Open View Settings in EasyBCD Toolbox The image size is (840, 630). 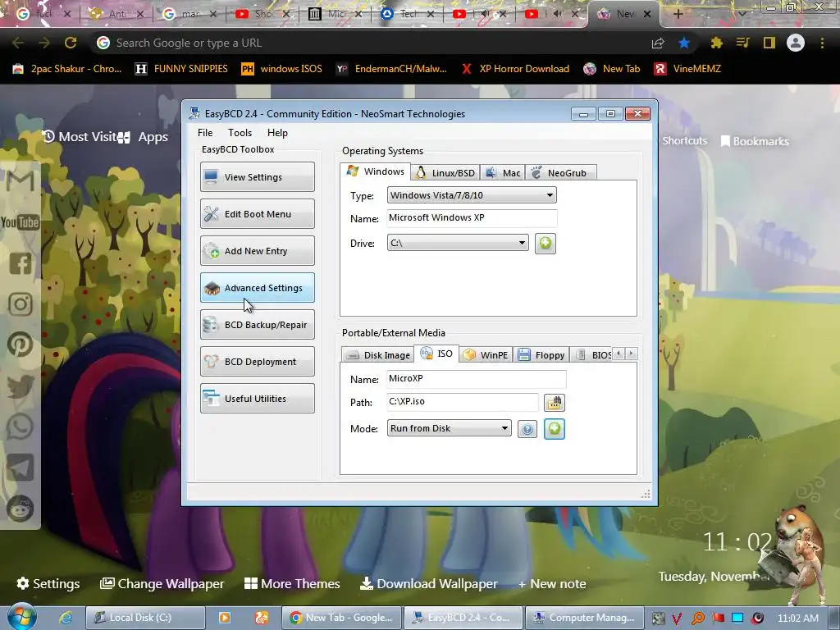(257, 177)
